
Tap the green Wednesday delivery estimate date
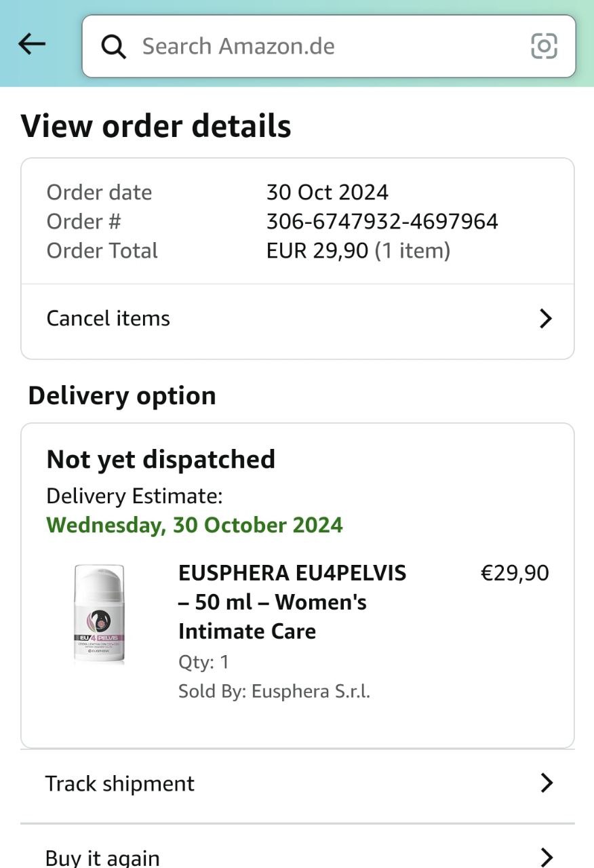pyautogui.click(x=195, y=526)
